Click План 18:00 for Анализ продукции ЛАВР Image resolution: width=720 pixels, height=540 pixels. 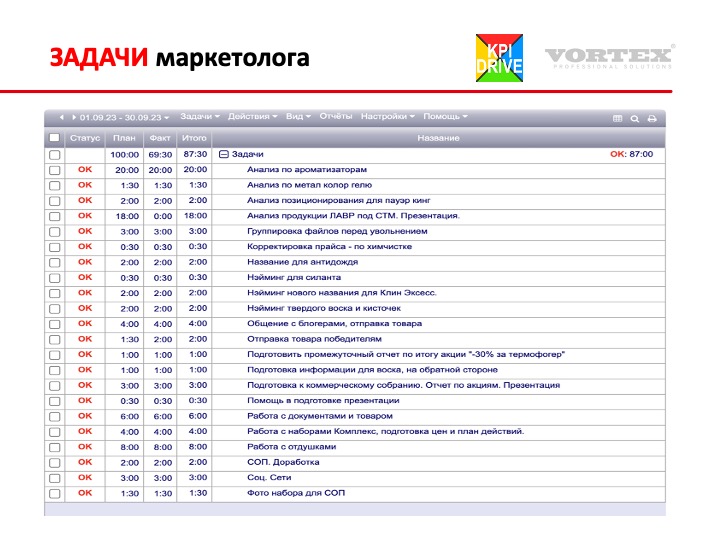(127, 216)
